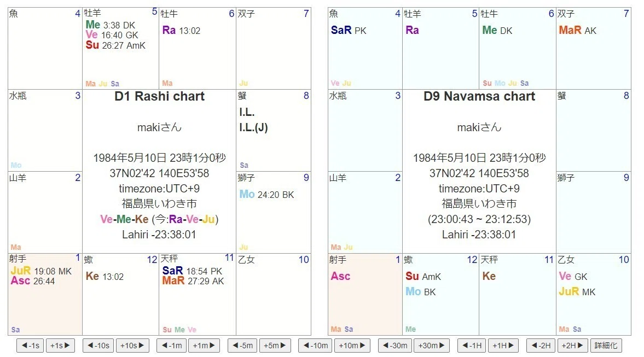Click the (23:00:43 ~ 23:12:53) time range

(x=479, y=219)
